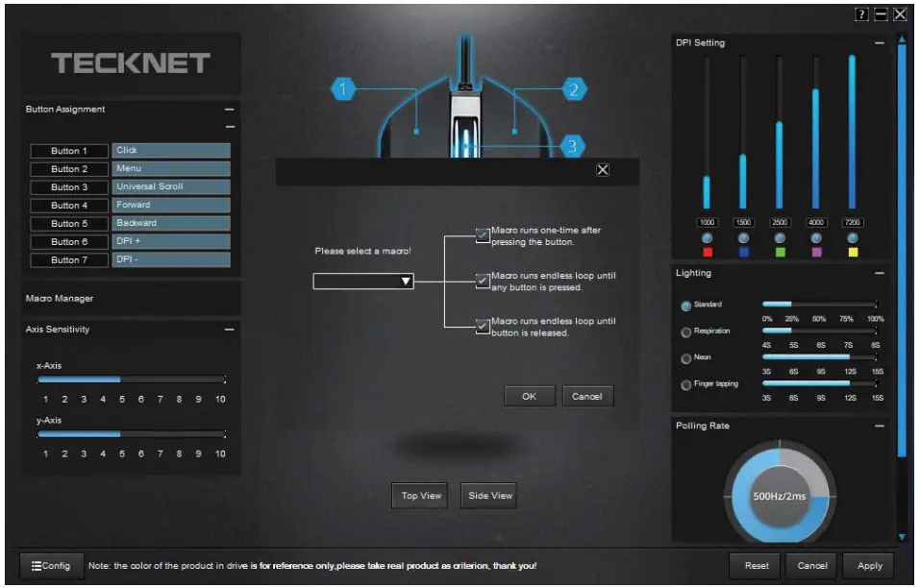Open the help question mark icon
This screenshot has width=920, height=588.
point(861,14)
